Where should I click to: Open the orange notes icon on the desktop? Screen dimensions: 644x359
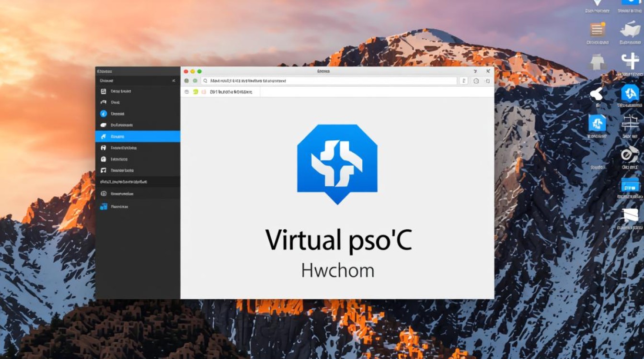(x=597, y=30)
